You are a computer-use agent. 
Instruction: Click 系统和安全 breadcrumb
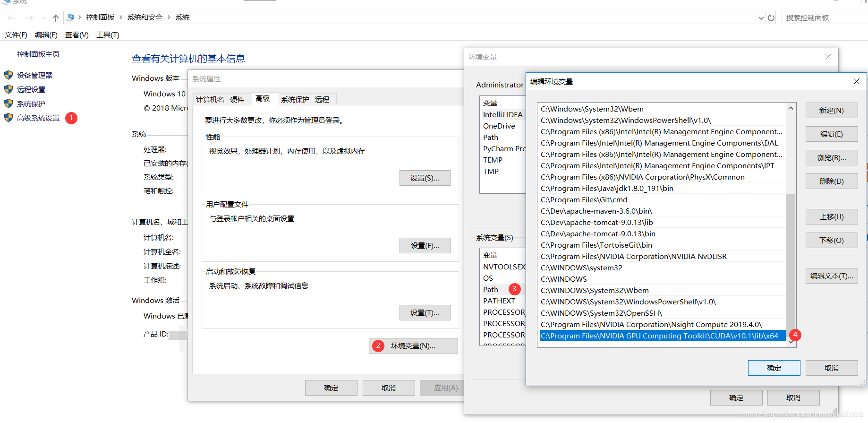(145, 17)
